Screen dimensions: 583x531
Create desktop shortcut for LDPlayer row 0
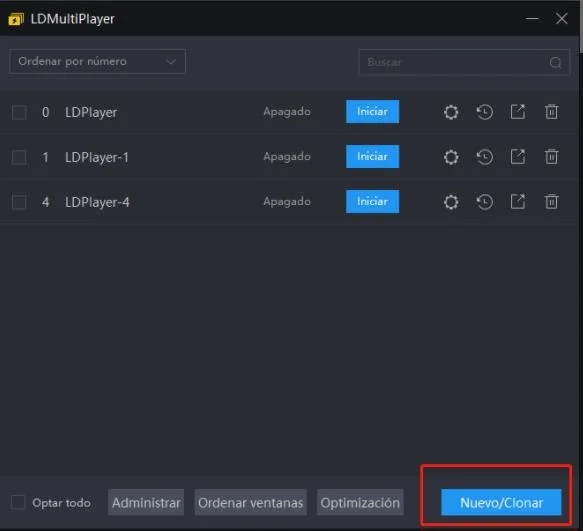click(x=518, y=112)
